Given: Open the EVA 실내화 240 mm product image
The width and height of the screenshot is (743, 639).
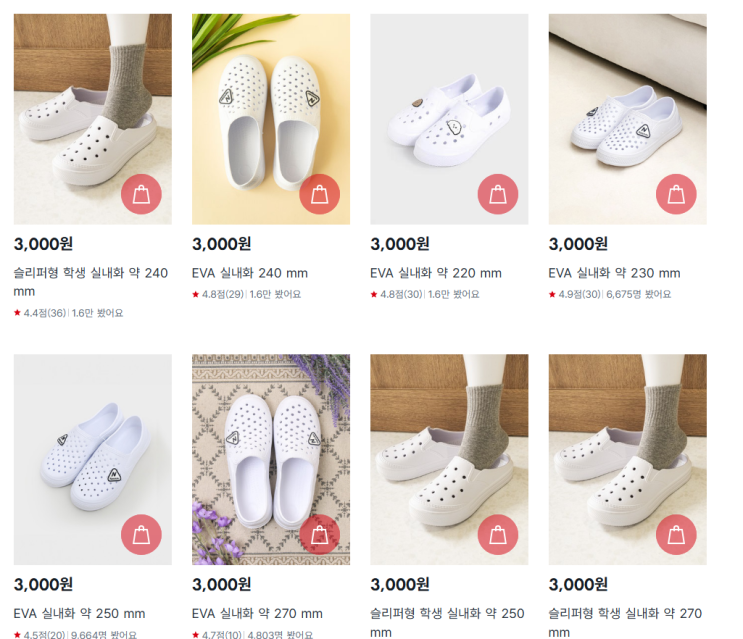Looking at the screenshot, I should (271, 119).
